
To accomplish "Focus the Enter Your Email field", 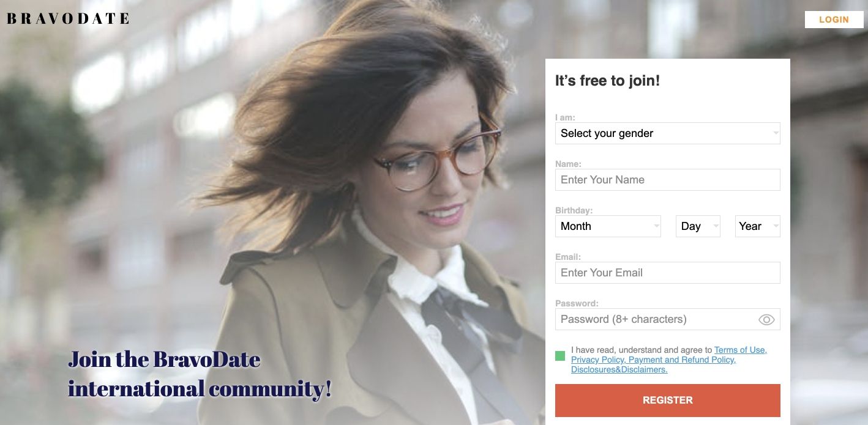I will (x=667, y=273).
